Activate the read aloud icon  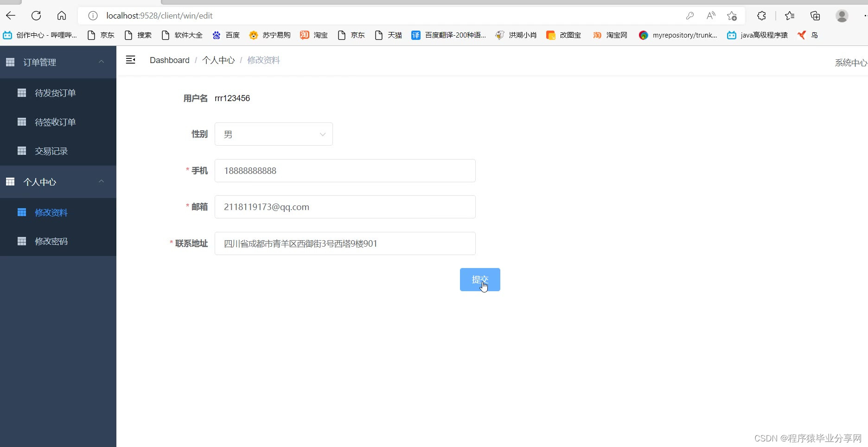[711, 16]
